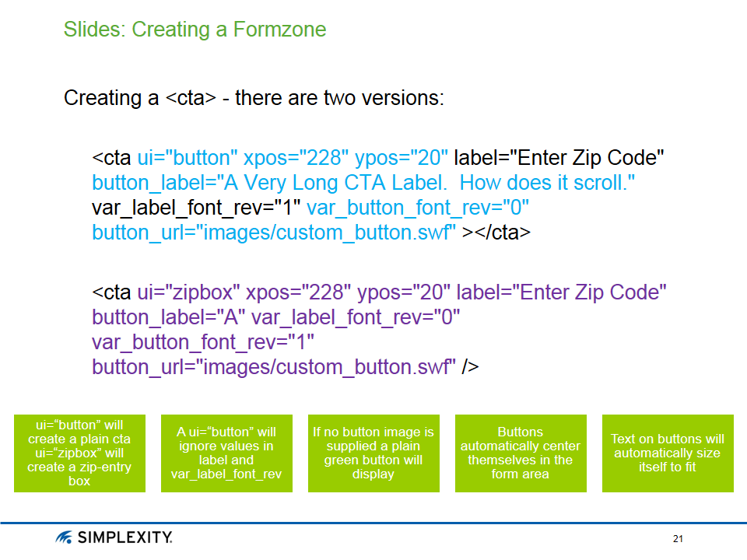747x560 pixels.
Task: Click the green box about ui="button" plain cta
Action: [x=79, y=453]
